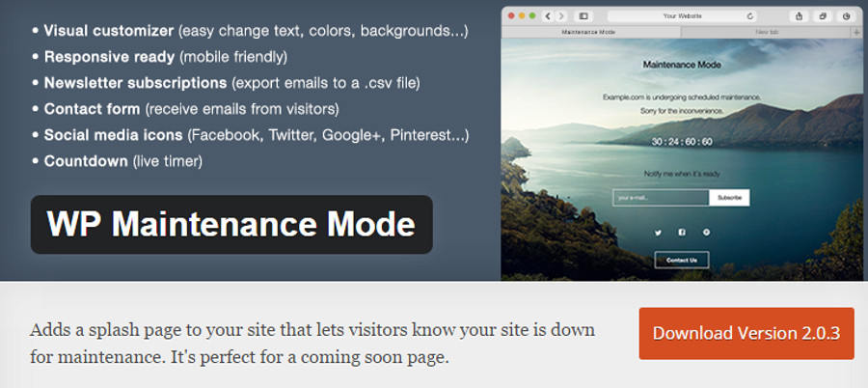868x388 pixels.
Task: Click the Social media icons feature line
Action: pyautogui.click(x=250, y=135)
